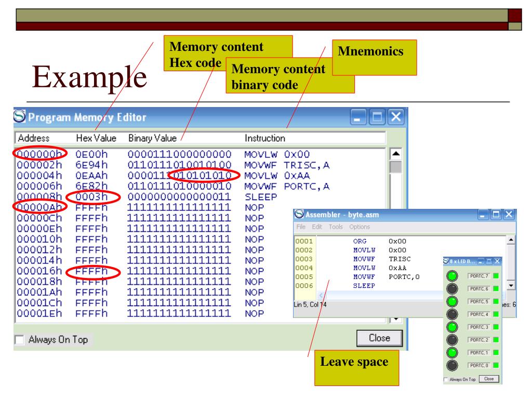Click the Assembler editor scroll-up arrow
This screenshot has width=532, height=399.
[x=511, y=240]
